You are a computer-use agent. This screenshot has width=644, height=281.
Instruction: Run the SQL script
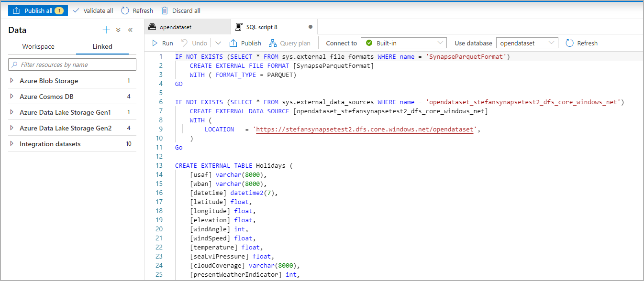coord(162,43)
